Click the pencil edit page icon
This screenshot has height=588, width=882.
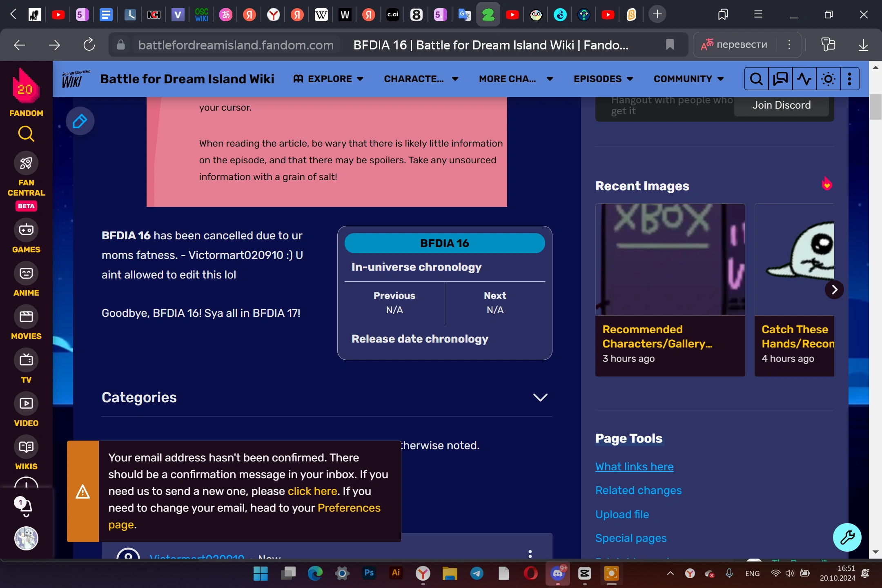click(80, 121)
